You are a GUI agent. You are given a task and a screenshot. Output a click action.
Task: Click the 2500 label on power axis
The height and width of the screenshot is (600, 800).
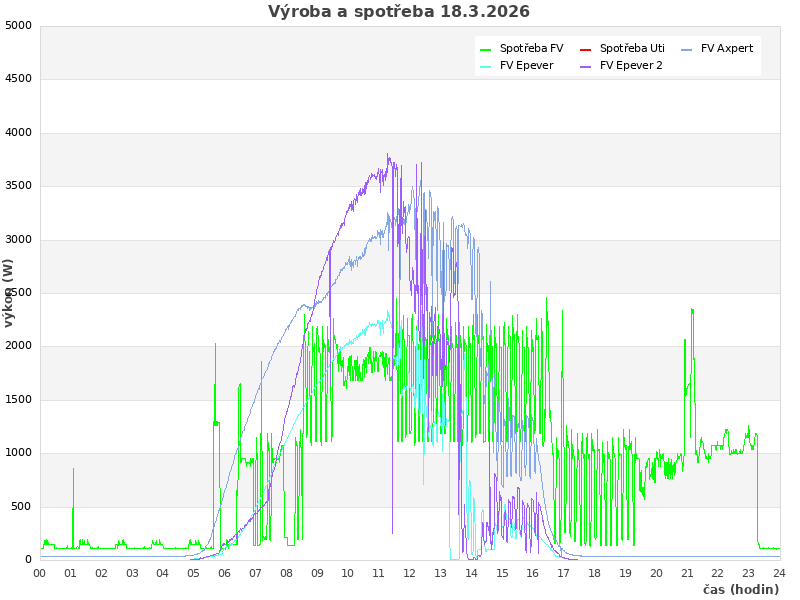point(18,293)
